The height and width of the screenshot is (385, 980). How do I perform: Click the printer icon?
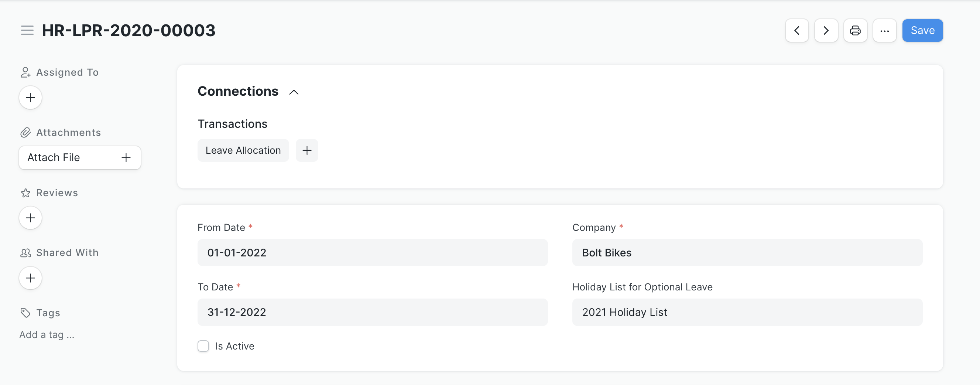(x=855, y=30)
